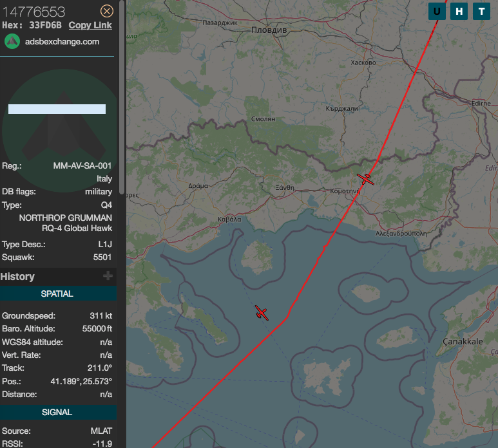Image resolution: width=498 pixels, height=448 pixels.
Task: Click the Пловдив city label on map
Action: (x=269, y=30)
